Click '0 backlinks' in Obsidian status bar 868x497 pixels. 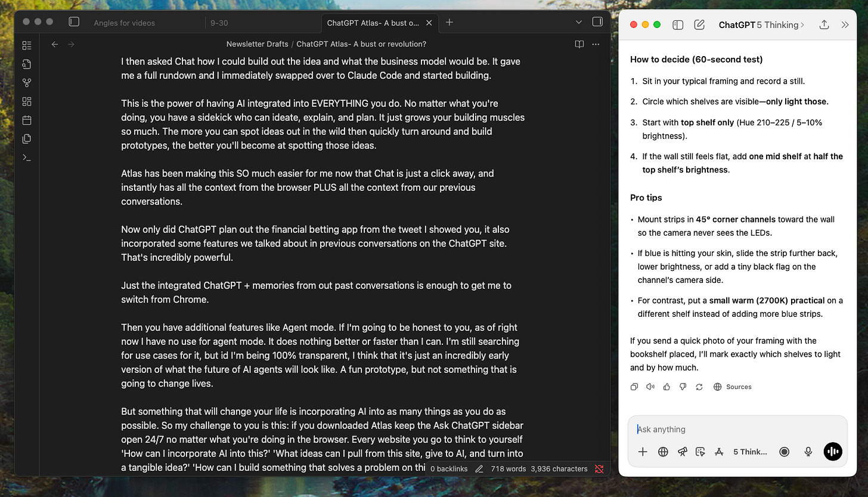(449, 469)
